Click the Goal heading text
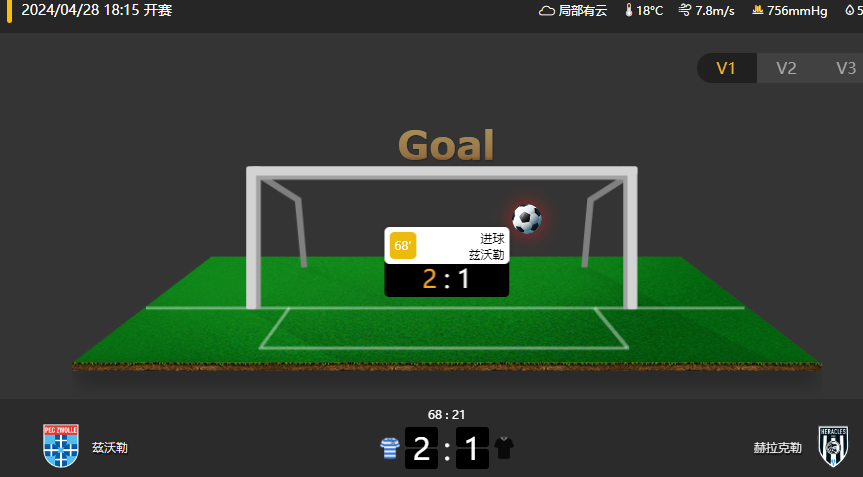The height and width of the screenshot is (477, 863). [x=446, y=145]
